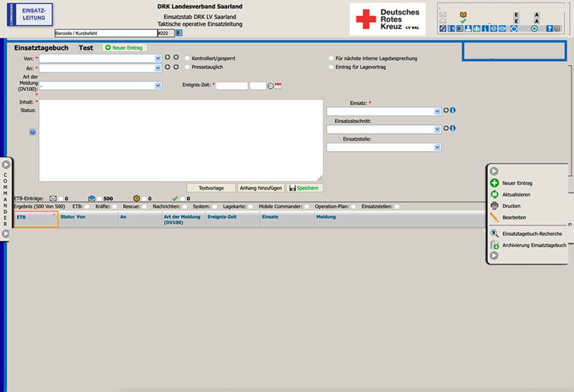Open the barcode icon next to #222 field
The width and height of the screenshot is (574, 392).
178,33
